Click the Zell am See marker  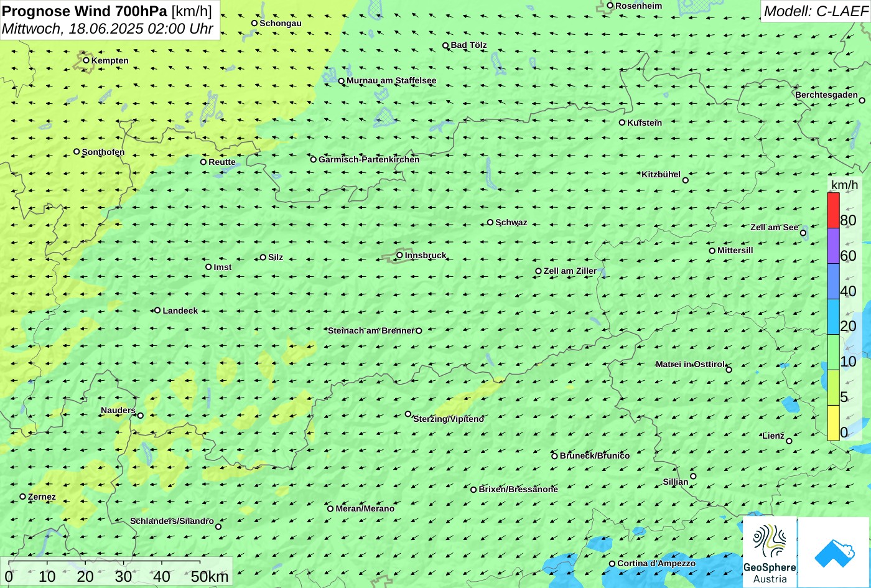tap(803, 233)
